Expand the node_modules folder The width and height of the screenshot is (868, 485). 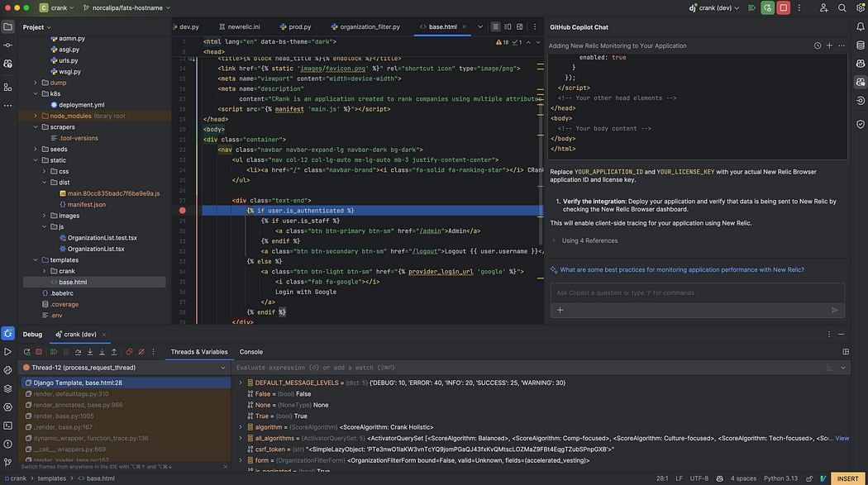pos(36,116)
